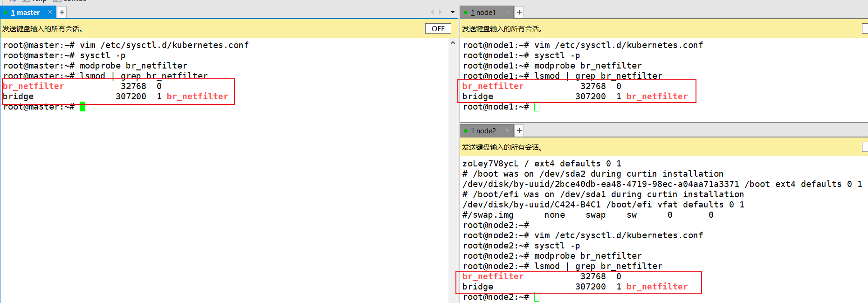This screenshot has height=303, width=868.
Task: Add a new tab beside node1
Action: coord(519,12)
